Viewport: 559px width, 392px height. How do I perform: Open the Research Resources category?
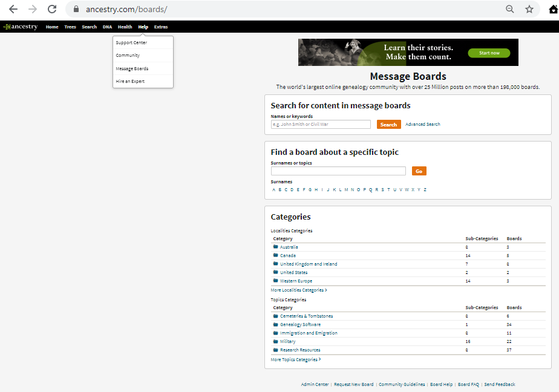pos(300,350)
